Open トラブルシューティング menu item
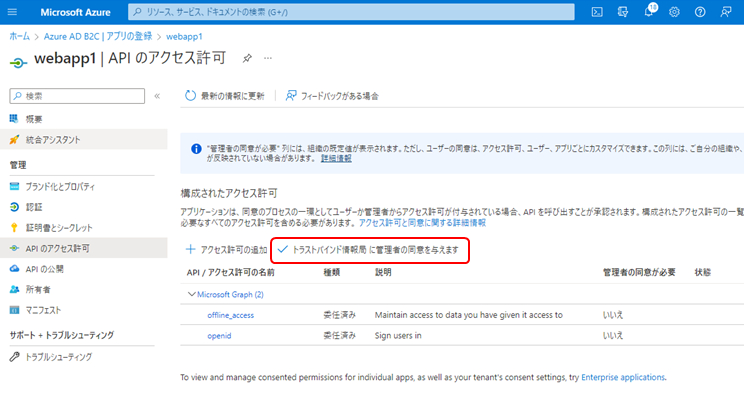The width and height of the screenshot is (744, 416). (x=84, y=357)
